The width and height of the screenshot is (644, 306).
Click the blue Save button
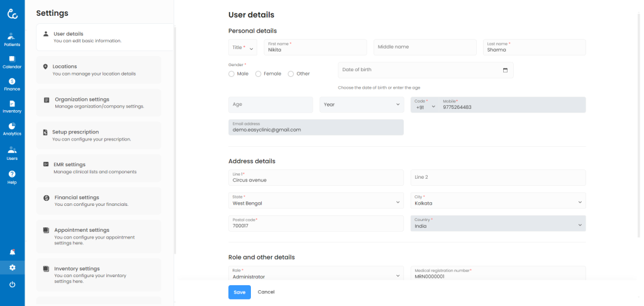(239, 292)
